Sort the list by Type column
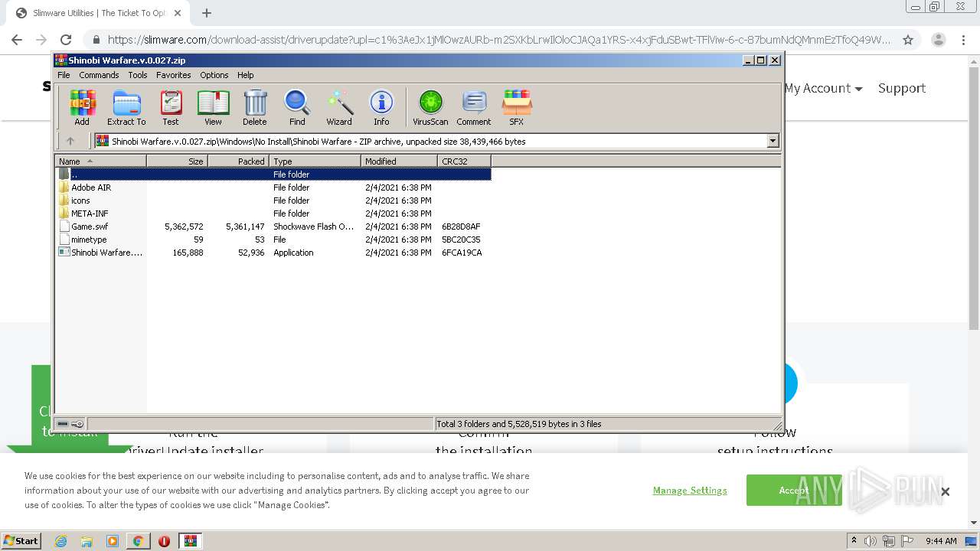The width and height of the screenshot is (980, 551). [315, 161]
